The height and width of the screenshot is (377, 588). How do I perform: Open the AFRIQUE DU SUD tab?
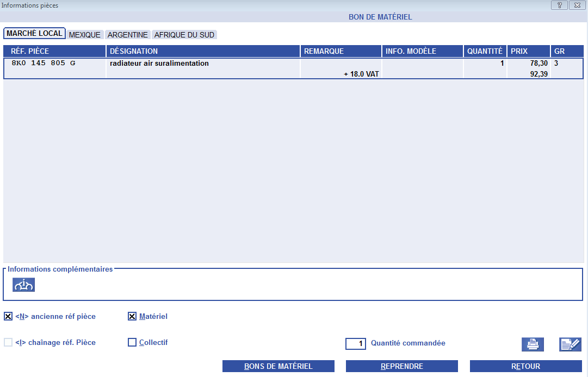(x=184, y=35)
